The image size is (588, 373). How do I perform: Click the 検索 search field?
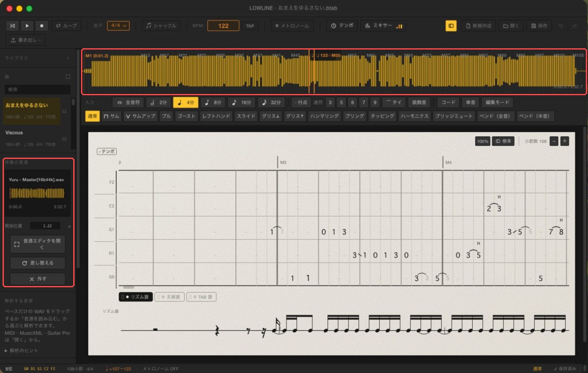37,90
